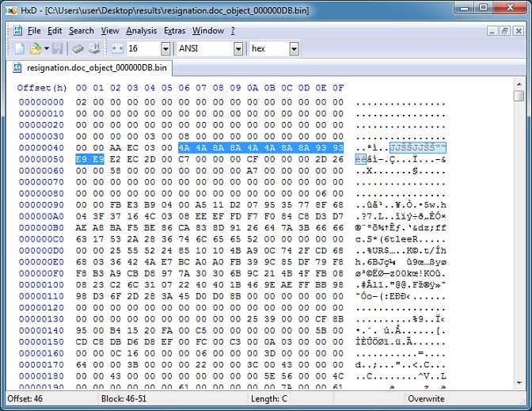
Task: Expand the Open file arrow dropdown
Action: tap(47, 48)
